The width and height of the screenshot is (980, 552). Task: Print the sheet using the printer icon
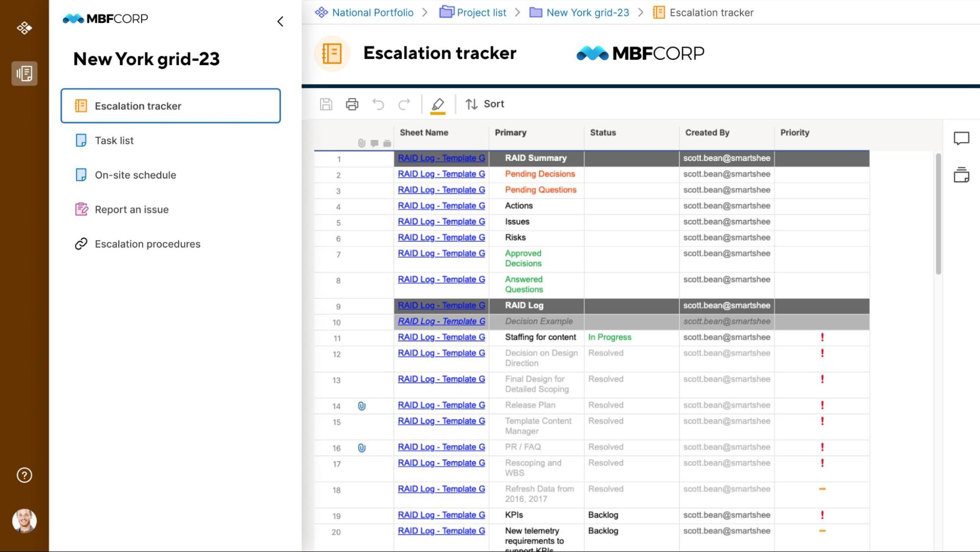tap(352, 104)
